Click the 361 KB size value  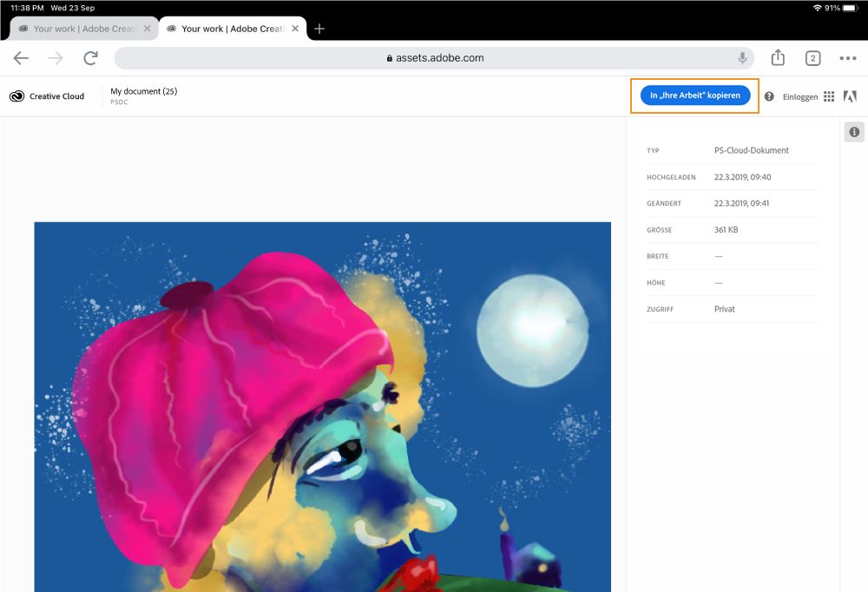point(726,230)
